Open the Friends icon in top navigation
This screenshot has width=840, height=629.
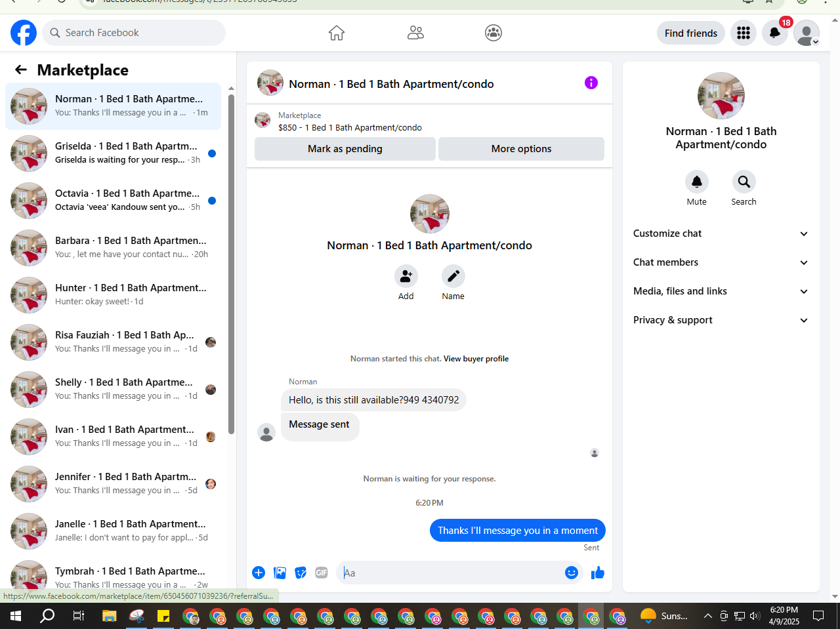click(415, 33)
